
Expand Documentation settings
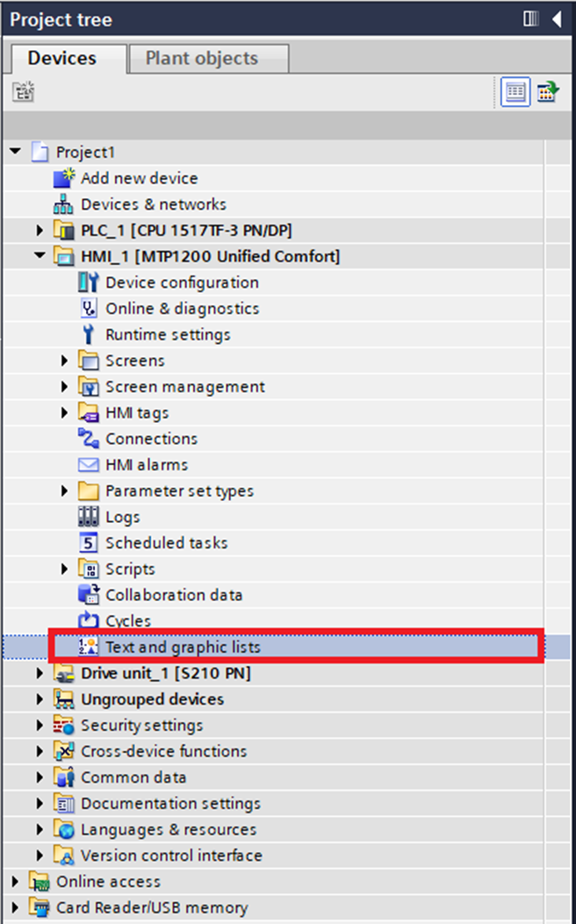(40, 803)
